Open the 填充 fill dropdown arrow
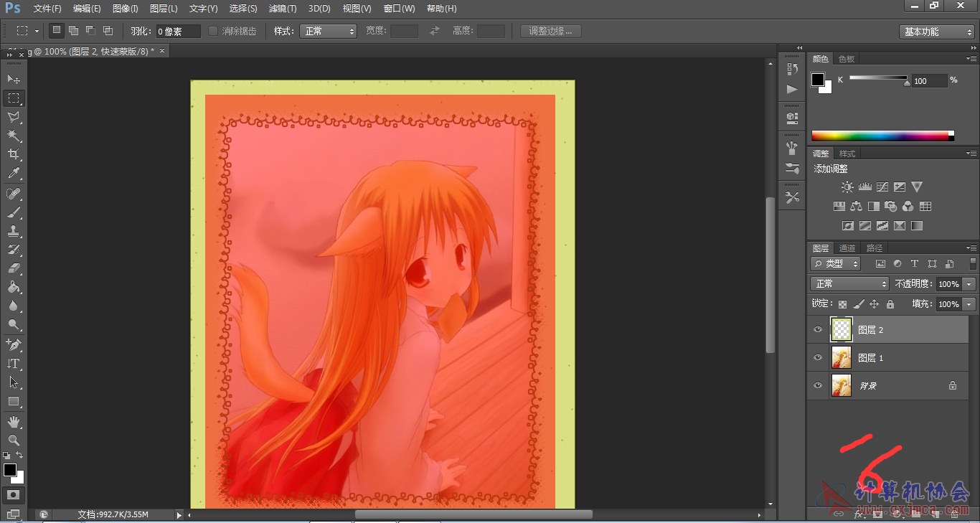 point(970,304)
